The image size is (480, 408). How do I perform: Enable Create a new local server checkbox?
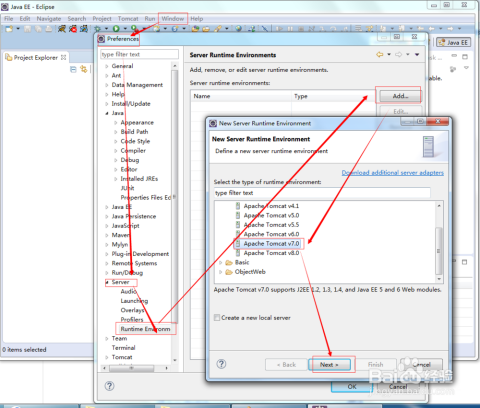point(217,317)
